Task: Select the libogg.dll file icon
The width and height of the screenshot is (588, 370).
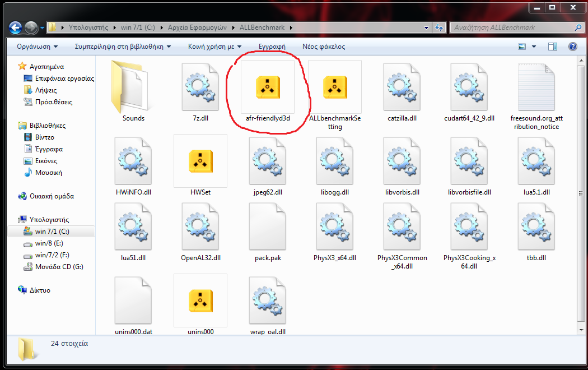Action: (x=335, y=161)
